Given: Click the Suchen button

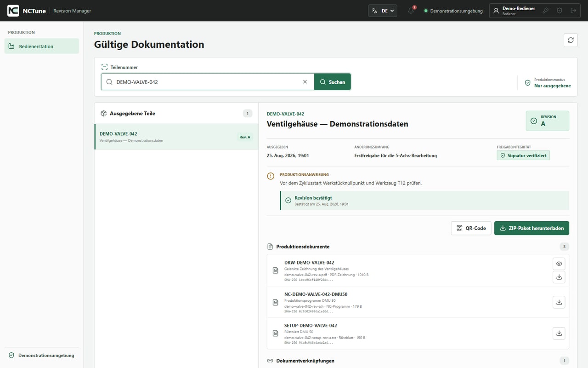Looking at the screenshot, I should 333,82.
